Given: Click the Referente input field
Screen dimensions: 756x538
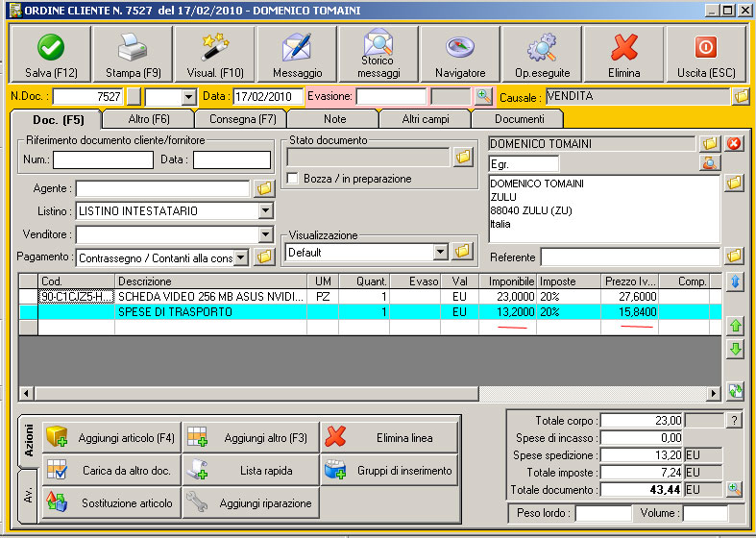Looking at the screenshot, I should 629,257.
